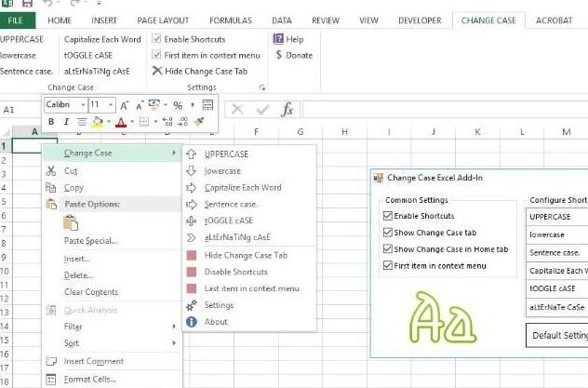Open the borders dropdown arrow
This screenshot has height=388, width=588.
(x=155, y=122)
